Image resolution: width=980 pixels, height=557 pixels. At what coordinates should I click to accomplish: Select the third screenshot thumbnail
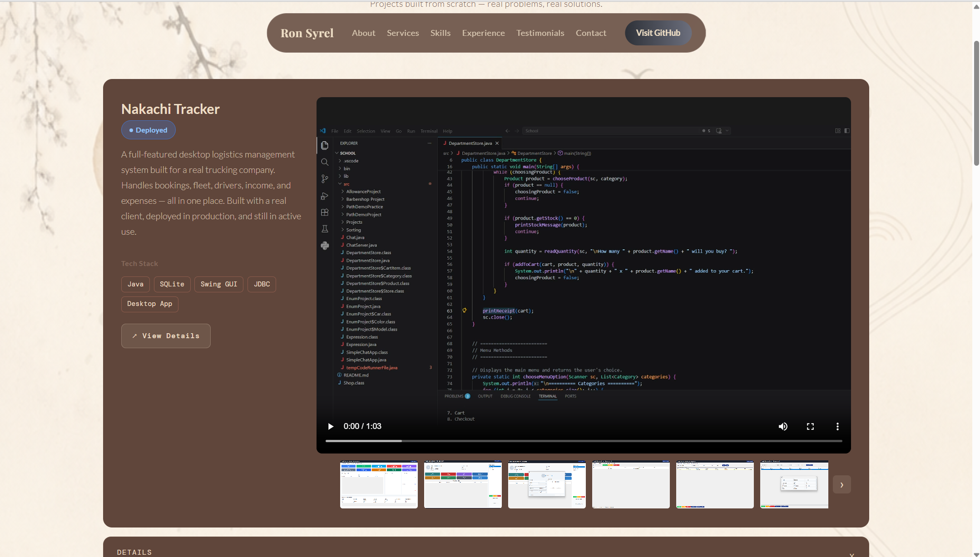pos(547,484)
